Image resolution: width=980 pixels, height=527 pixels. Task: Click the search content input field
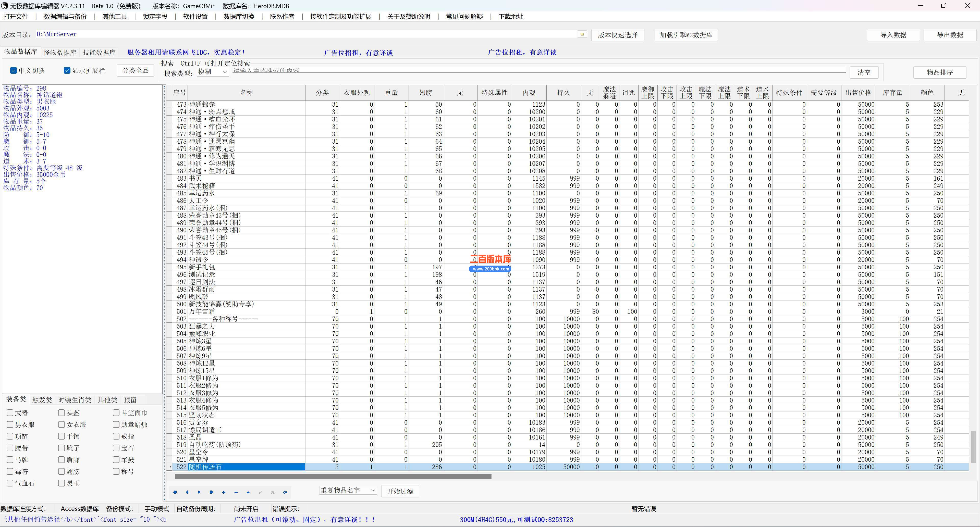pos(539,70)
